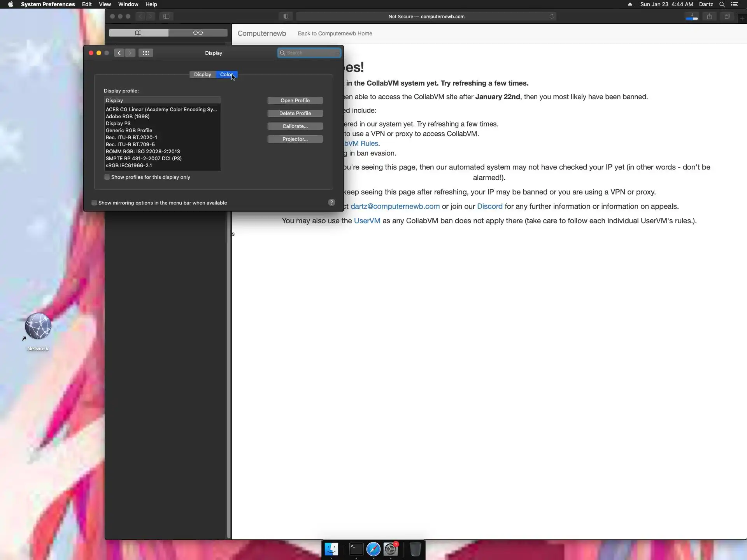This screenshot has height=560, width=747.
Task: Open the Window menu
Action: 128,4
